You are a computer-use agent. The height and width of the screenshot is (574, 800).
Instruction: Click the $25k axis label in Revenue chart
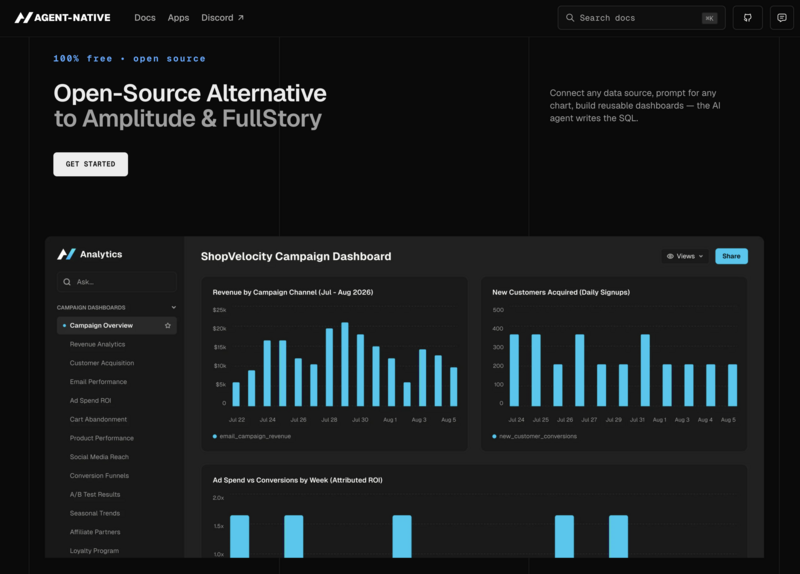click(219, 310)
